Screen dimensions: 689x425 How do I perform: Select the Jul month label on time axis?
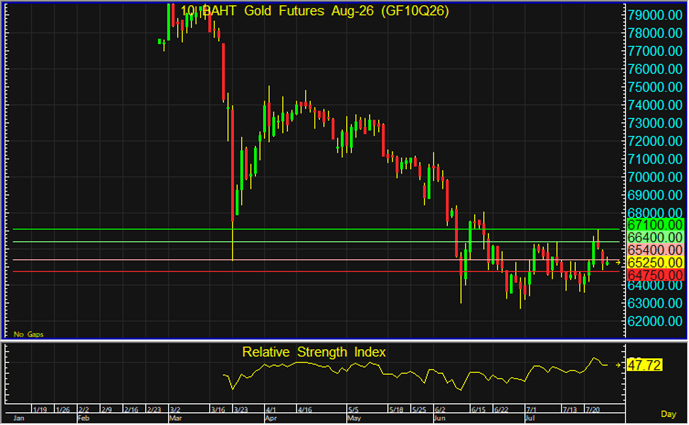530,418
